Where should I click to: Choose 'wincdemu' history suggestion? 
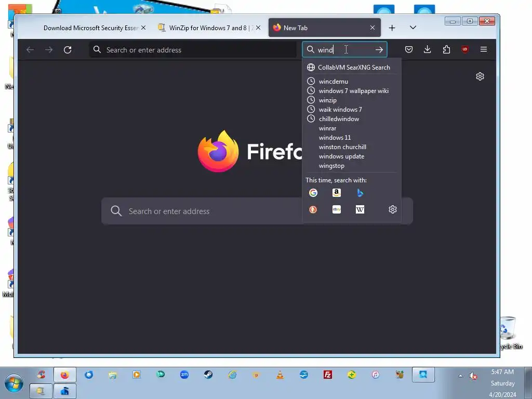click(352, 82)
